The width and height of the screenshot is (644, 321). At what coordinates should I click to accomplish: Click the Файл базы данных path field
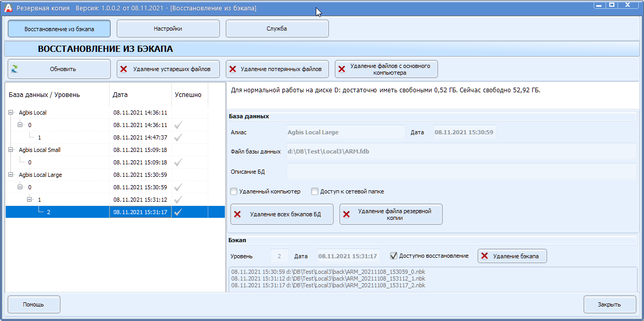click(x=462, y=151)
